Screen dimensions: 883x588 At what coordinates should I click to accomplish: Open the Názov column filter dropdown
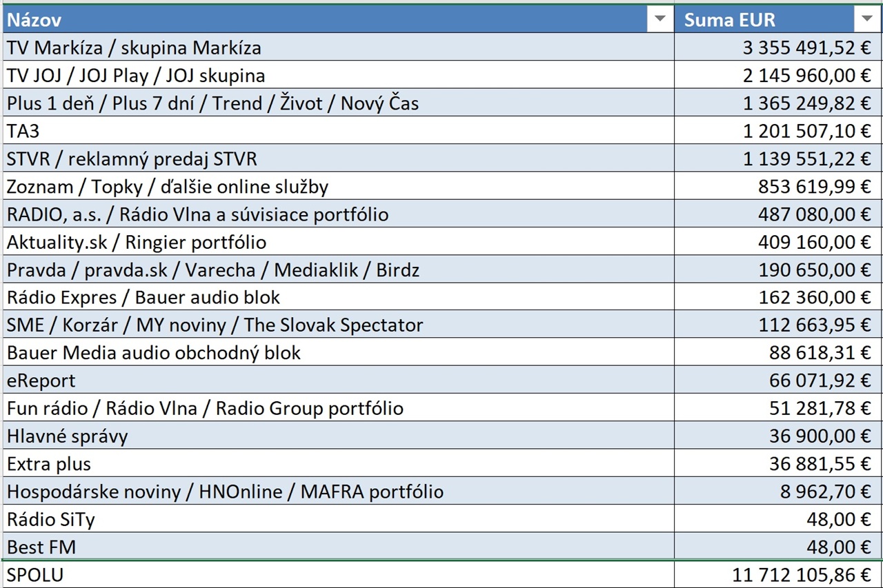point(660,20)
